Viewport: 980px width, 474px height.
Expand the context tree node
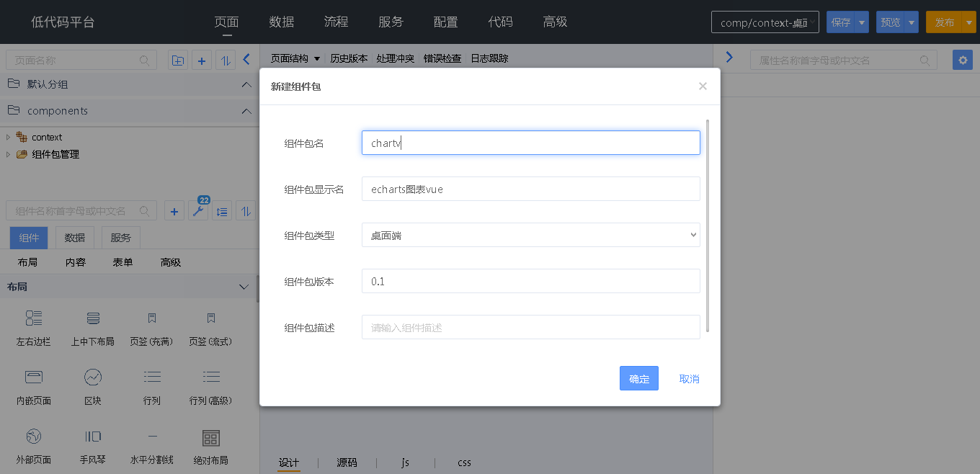[8, 137]
